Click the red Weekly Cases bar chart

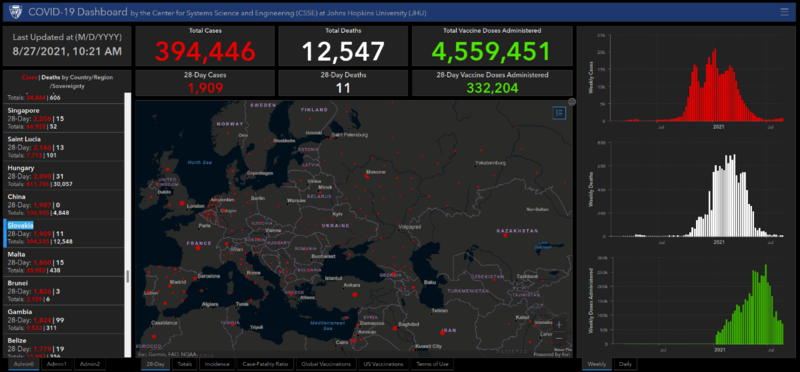click(x=696, y=84)
